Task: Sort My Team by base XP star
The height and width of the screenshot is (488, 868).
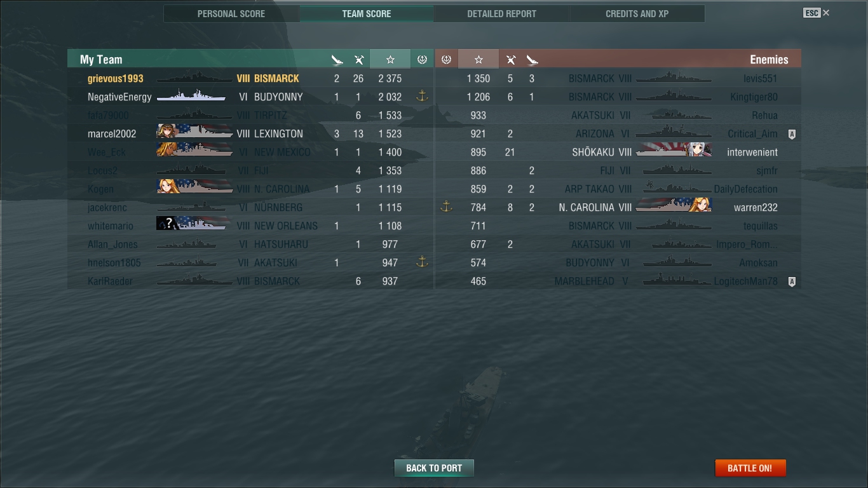Action: pyautogui.click(x=390, y=59)
